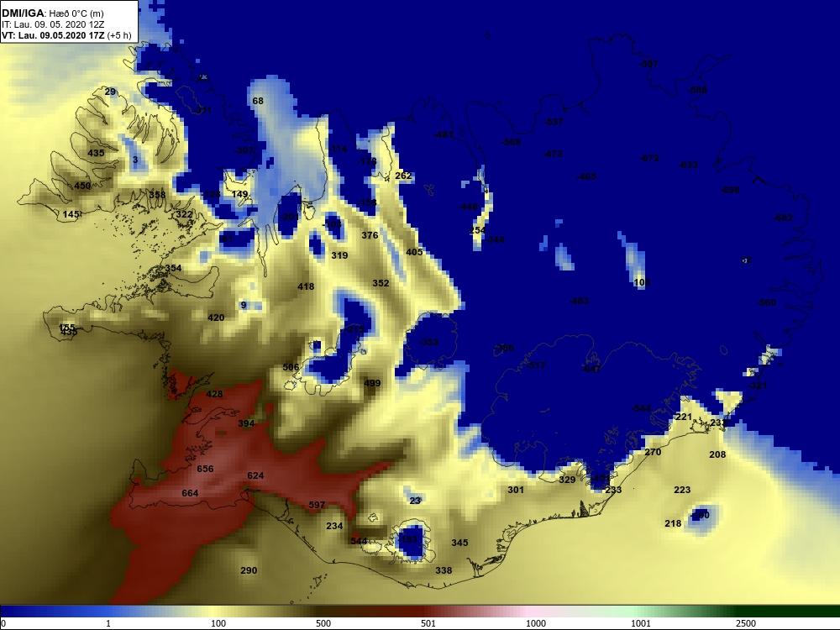Click the map value 221
The width and height of the screenshot is (840, 630).
pyautogui.click(x=684, y=417)
